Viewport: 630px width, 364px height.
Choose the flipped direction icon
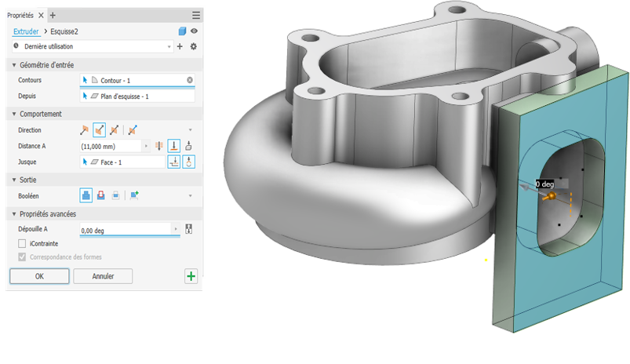pos(99,130)
